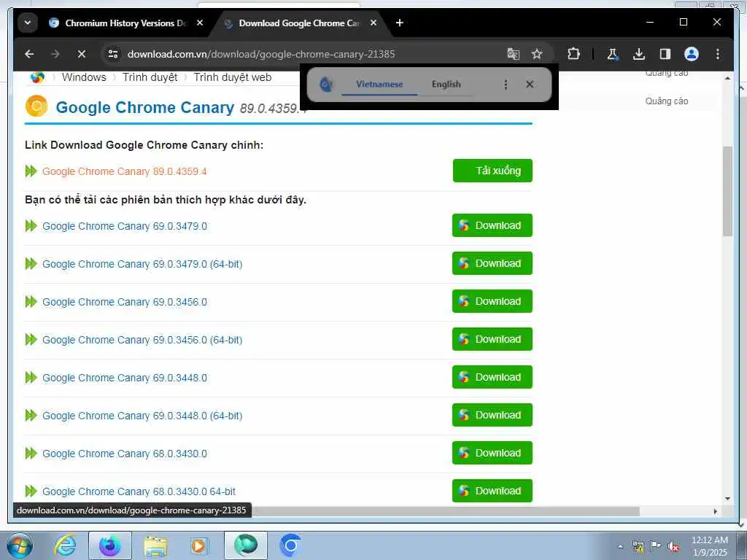The height and width of the screenshot is (560, 747).
Task: Open translate options three-dot menu
Action: point(506,85)
